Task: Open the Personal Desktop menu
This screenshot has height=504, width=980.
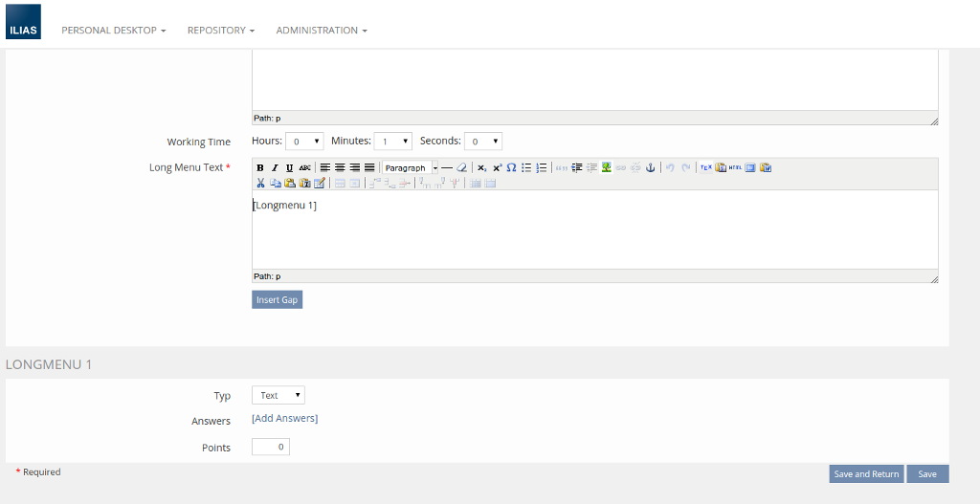Action: [114, 31]
